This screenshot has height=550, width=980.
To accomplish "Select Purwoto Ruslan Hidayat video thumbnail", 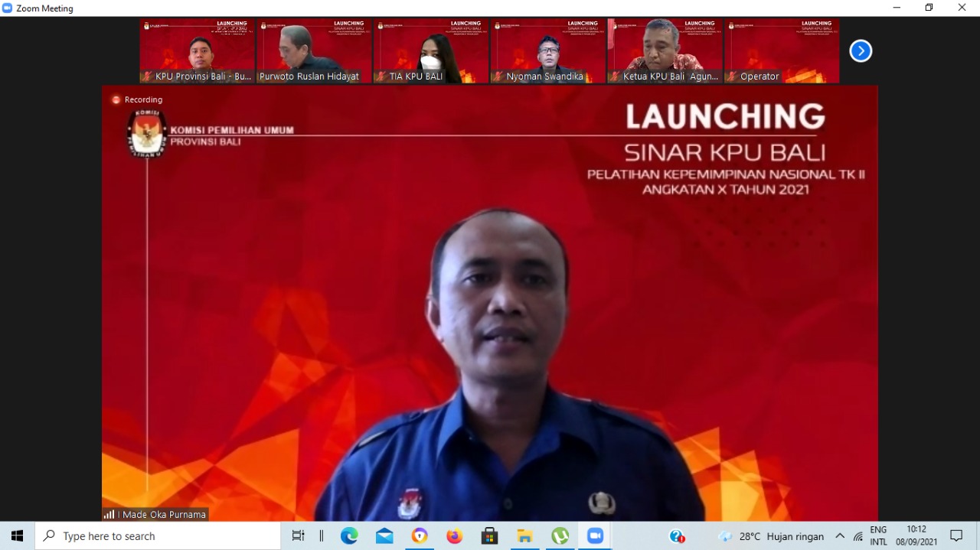I will [x=314, y=50].
